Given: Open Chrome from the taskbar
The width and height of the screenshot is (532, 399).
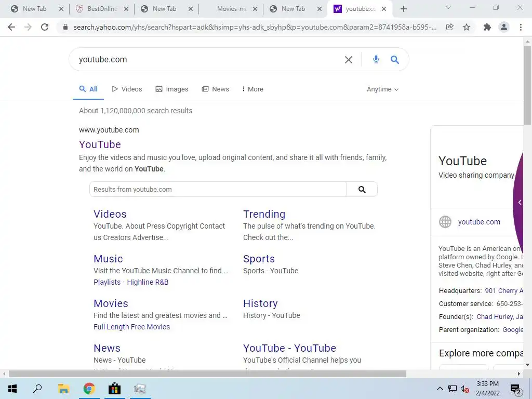Looking at the screenshot, I should [x=89, y=389].
